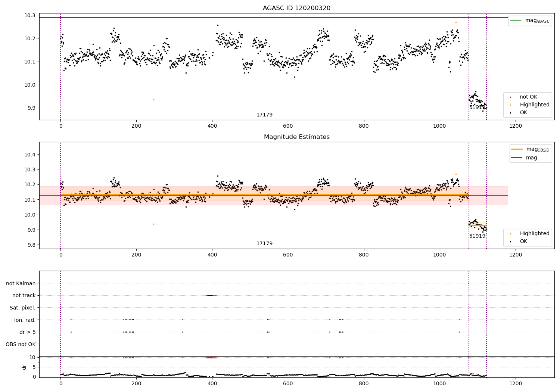
Task: Click the low orange highlighted outlier point in top plot
Action: coord(153,99)
